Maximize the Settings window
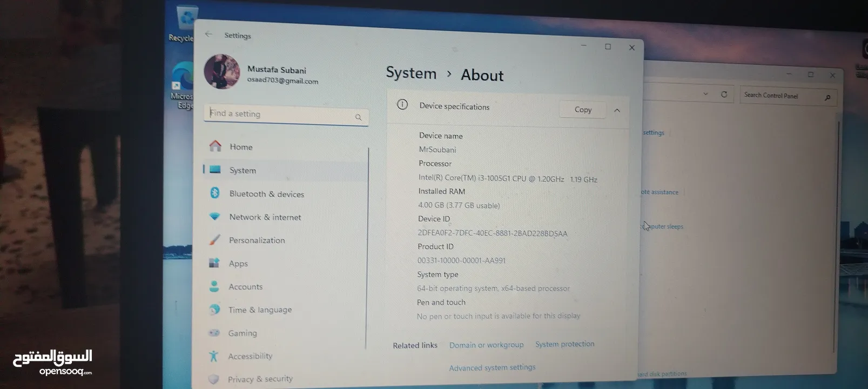The width and height of the screenshot is (868, 389). 608,46
